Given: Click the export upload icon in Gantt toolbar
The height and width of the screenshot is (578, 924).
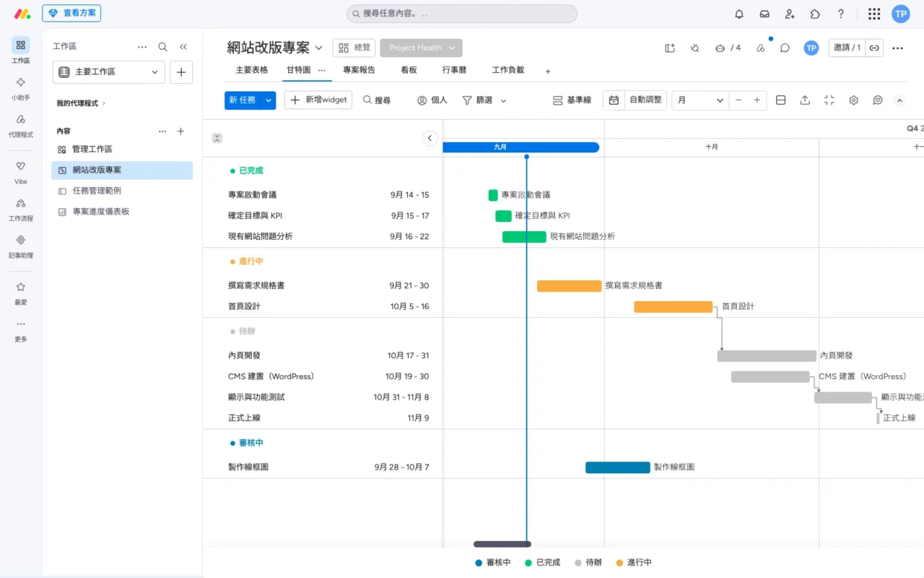Looking at the screenshot, I should pos(805,100).
